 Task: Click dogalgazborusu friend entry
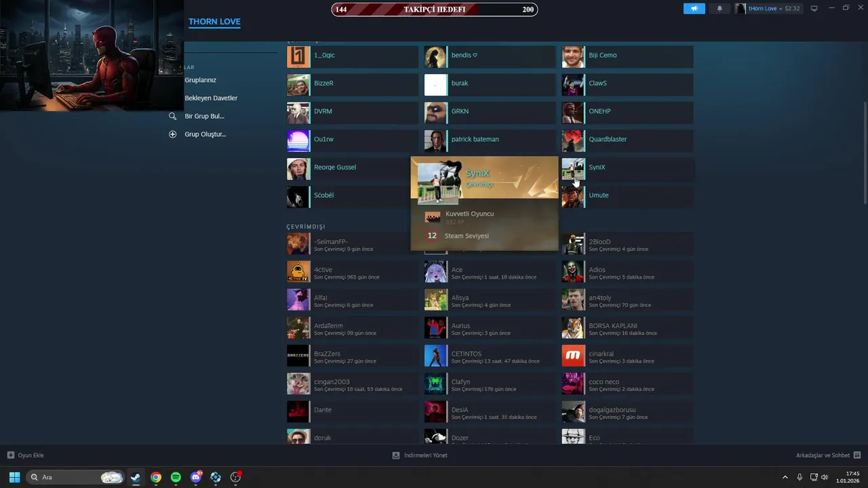(x=627, y=412)
